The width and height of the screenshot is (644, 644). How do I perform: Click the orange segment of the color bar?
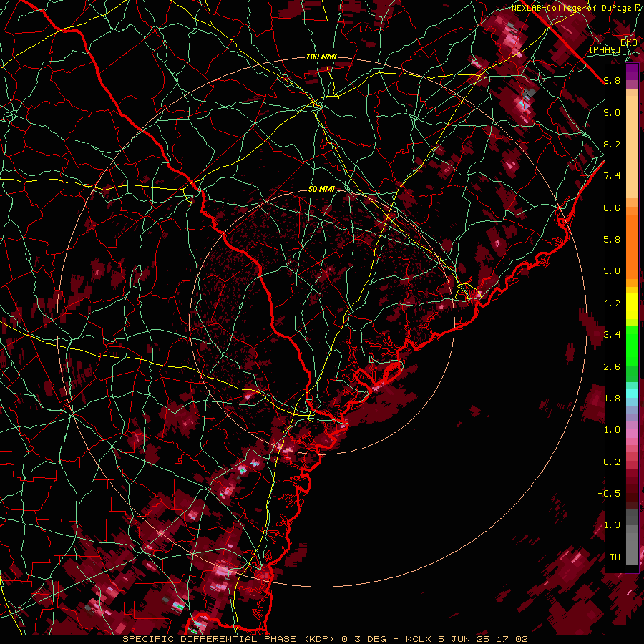coord(632,246)
